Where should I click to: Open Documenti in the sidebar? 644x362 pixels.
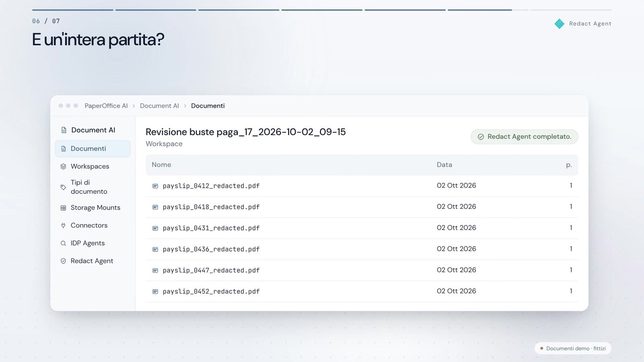[93, 149]
